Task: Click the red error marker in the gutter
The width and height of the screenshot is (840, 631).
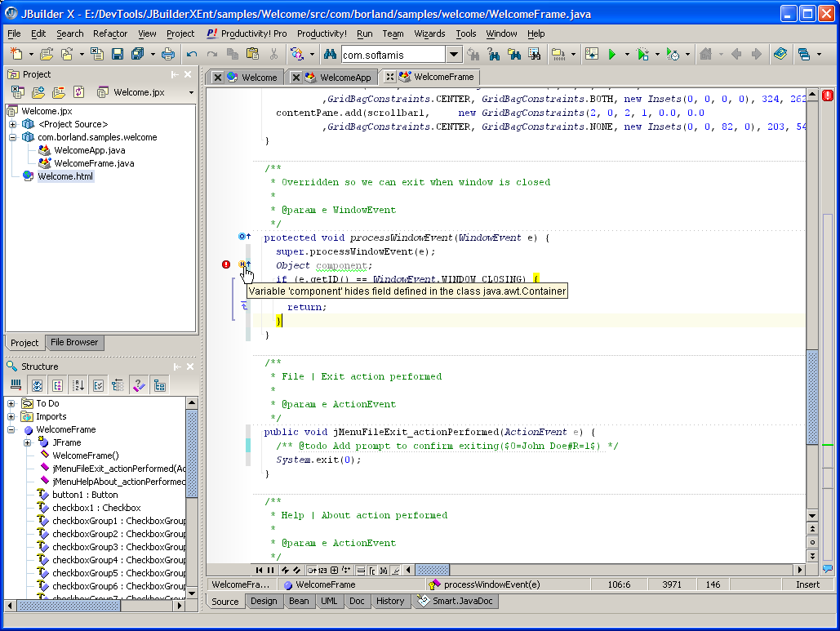Action: click(226, 264)
